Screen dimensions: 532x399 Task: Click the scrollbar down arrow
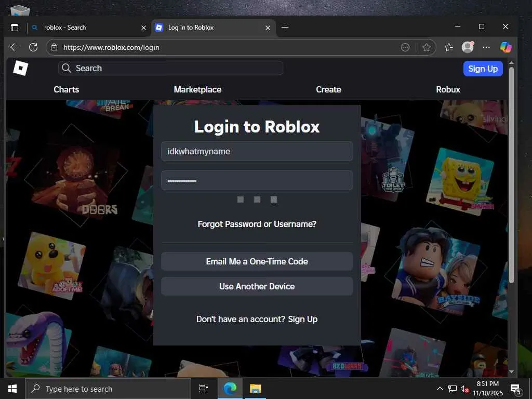tap(511, 372)
